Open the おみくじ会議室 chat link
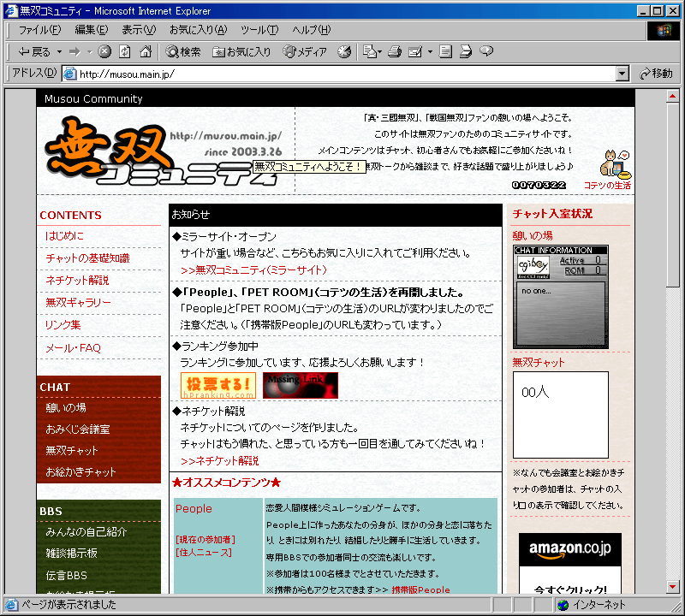 [78, 429]
